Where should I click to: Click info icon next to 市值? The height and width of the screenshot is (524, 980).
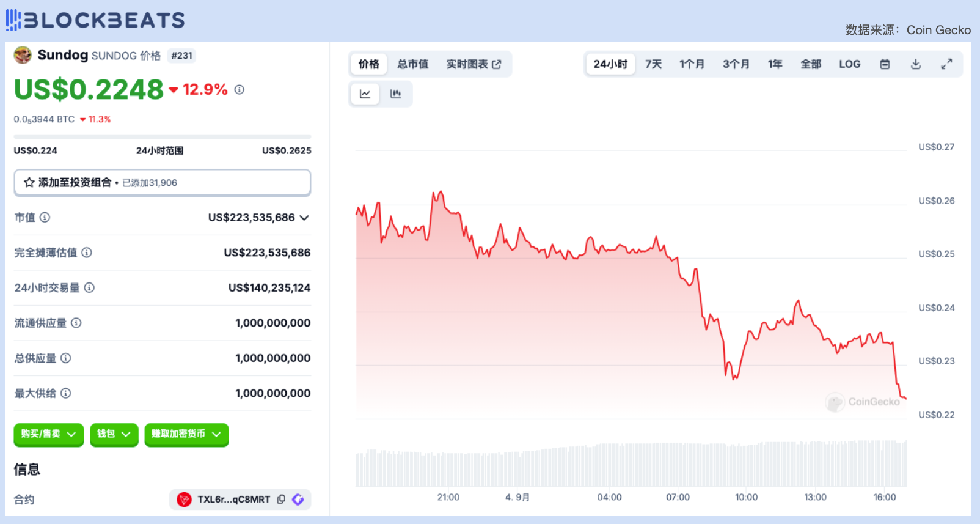pos(45,217)
